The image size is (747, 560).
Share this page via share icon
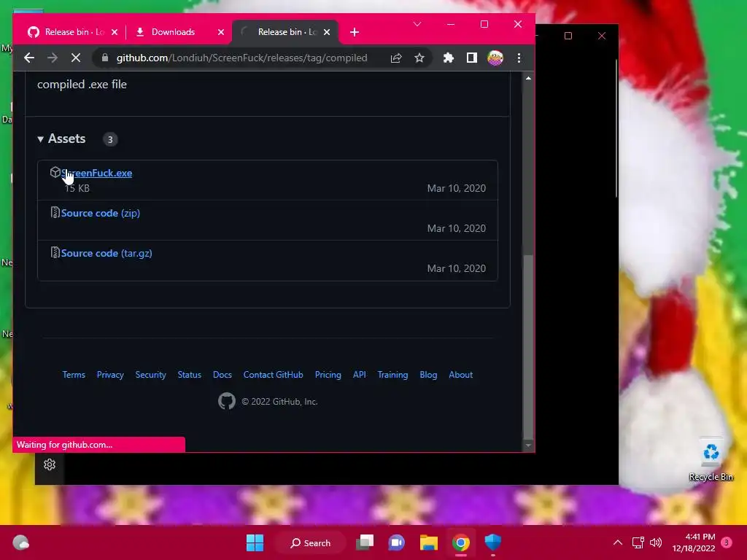[396, 58]
